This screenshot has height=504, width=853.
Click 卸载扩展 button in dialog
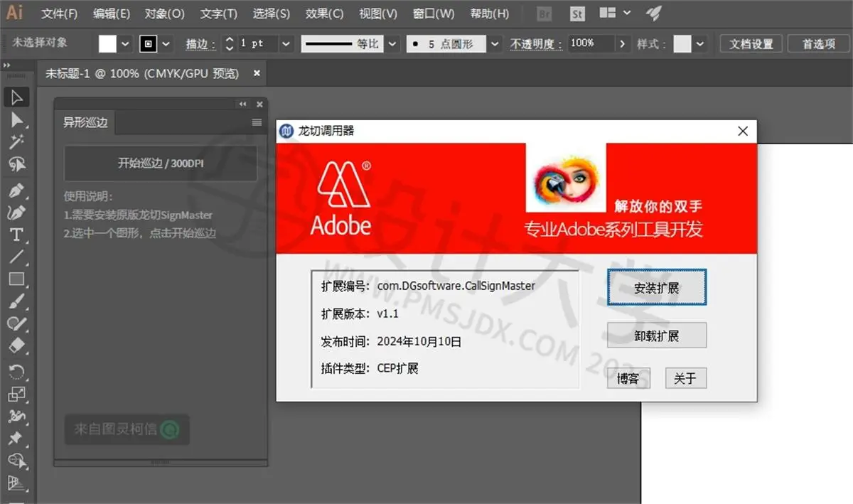pyautogui.click(x=657, y=336)
